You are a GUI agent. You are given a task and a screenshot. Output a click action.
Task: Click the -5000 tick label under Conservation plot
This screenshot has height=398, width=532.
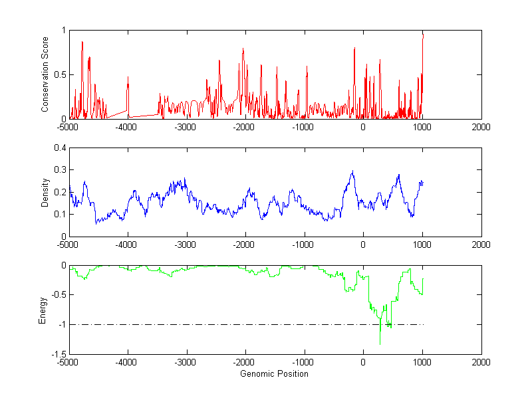point(68,127)
